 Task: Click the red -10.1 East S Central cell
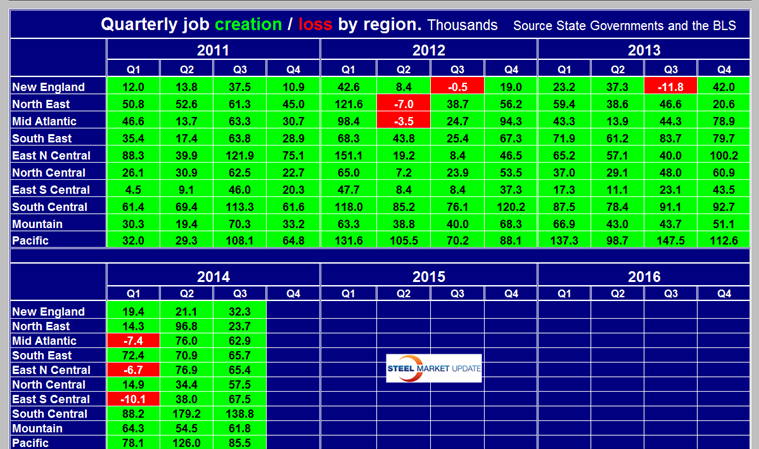pos(132,399)
